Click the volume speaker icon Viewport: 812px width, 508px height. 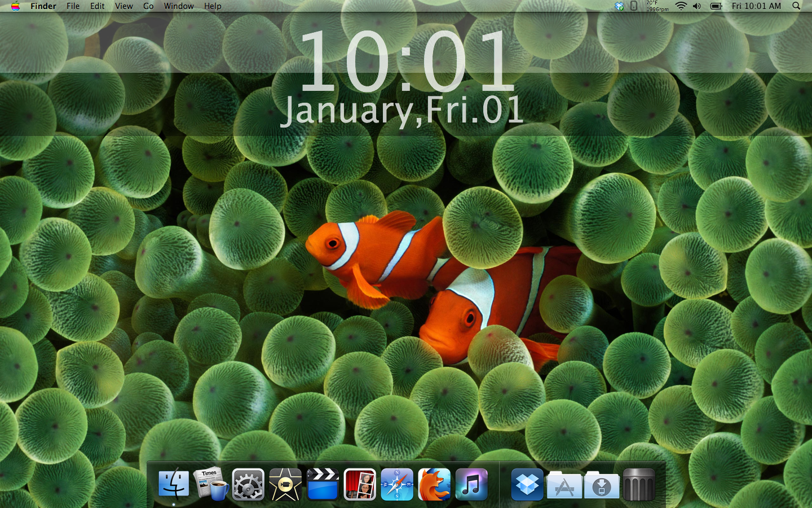click(x=697, y=6)
